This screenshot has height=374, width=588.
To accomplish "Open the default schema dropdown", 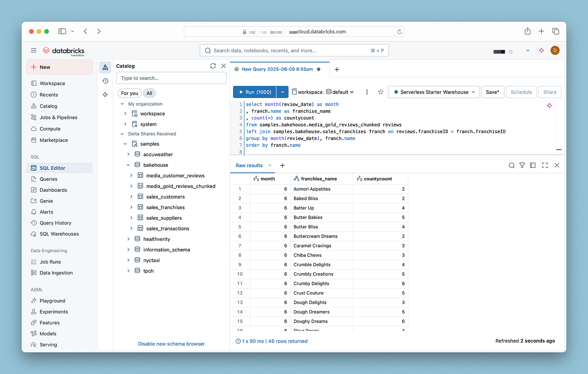I will [x=340, y=92].
